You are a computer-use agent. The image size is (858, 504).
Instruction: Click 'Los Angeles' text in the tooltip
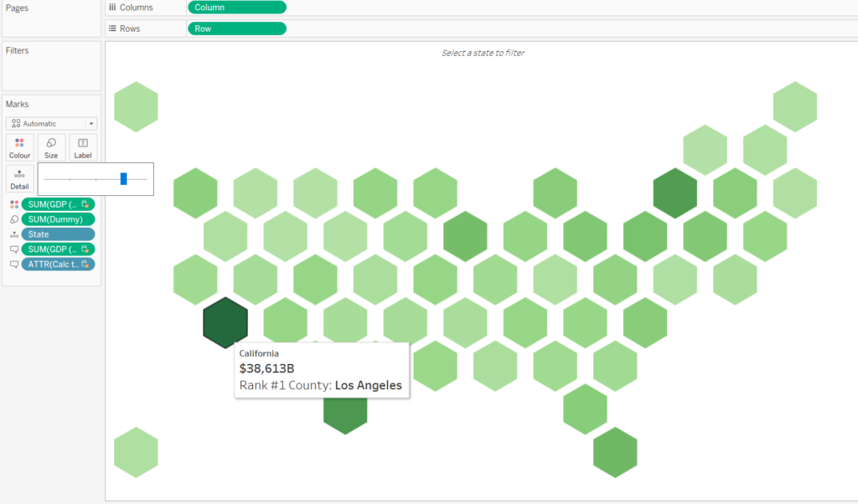tap(369, 385)
